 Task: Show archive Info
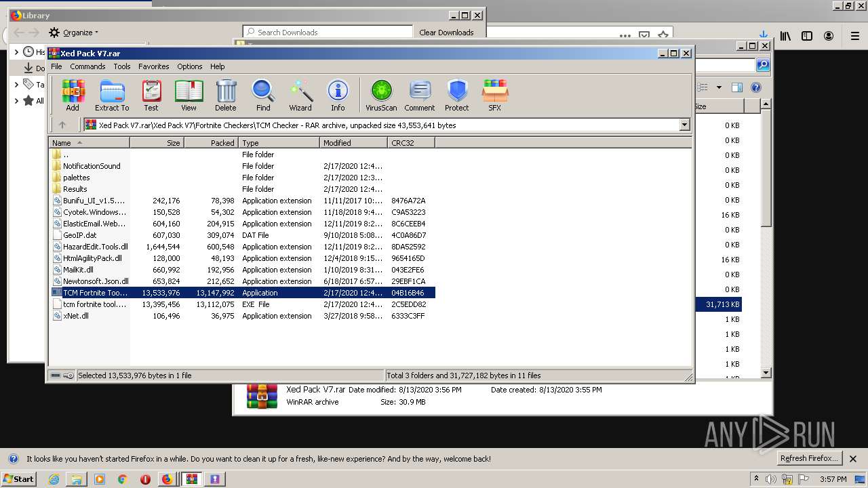coord(338,95)
